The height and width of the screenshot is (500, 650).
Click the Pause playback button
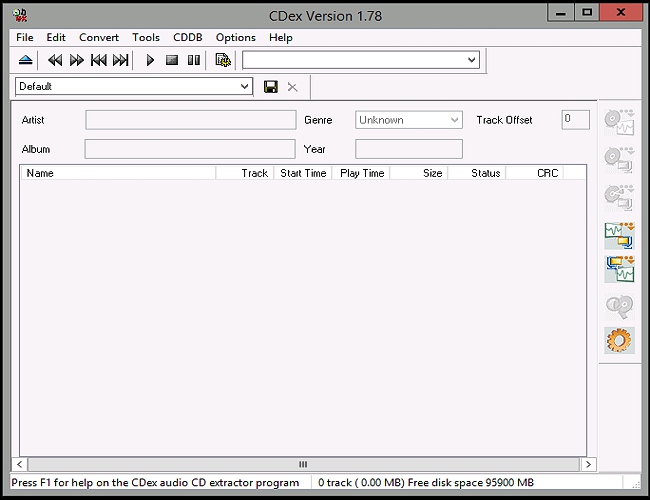click(x=193, y=60)
